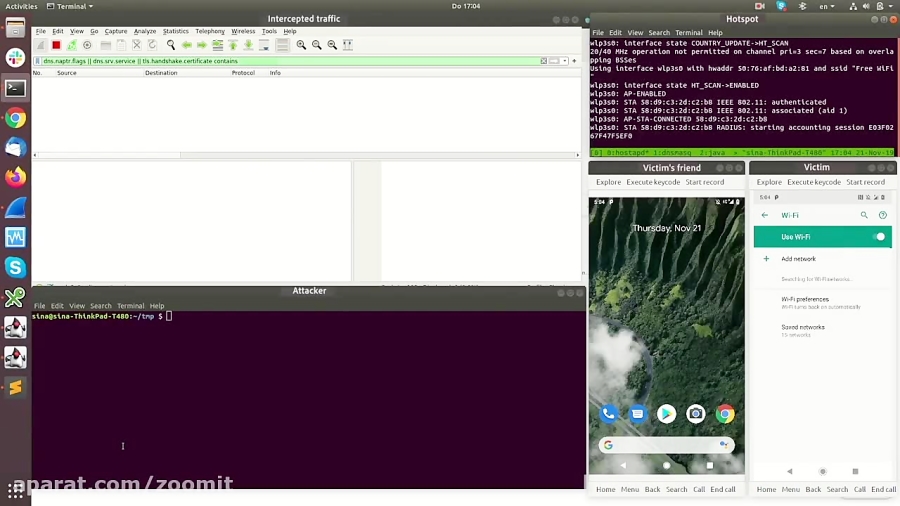Open Skype from the Ubuntu dock
The image size is (900, 506).
(15, 267)
